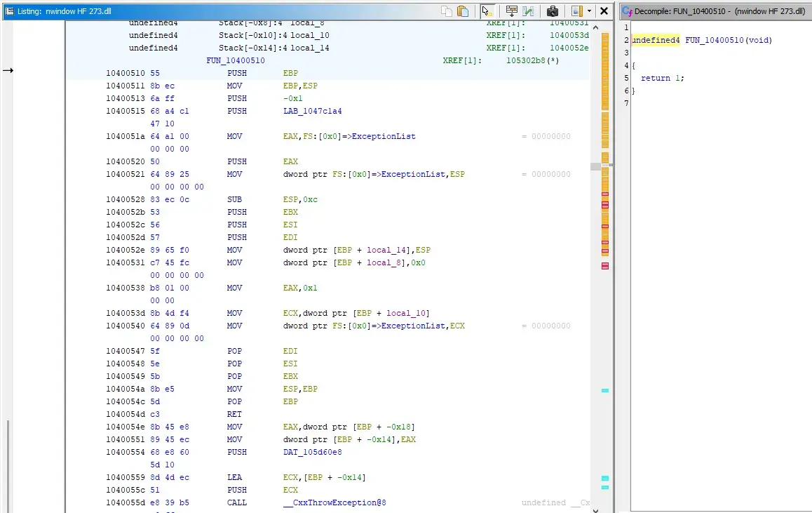Click the listing scrollbar up arrow
Screen dimensions: 812x513
(595, 27)
